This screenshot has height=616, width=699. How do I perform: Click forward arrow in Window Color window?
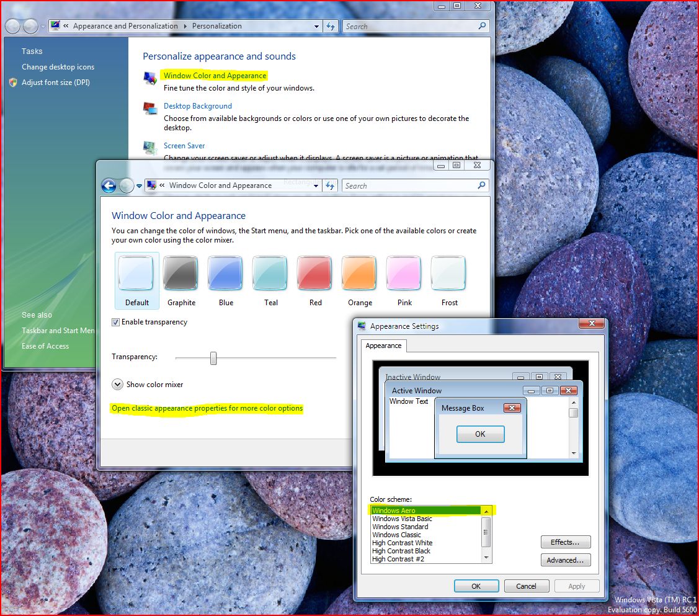127,185
